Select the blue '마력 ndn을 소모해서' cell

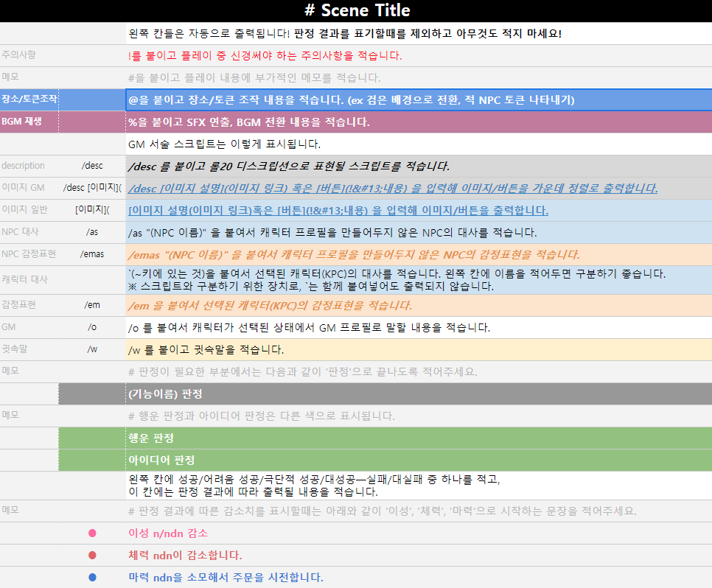[x=419, y=578]
